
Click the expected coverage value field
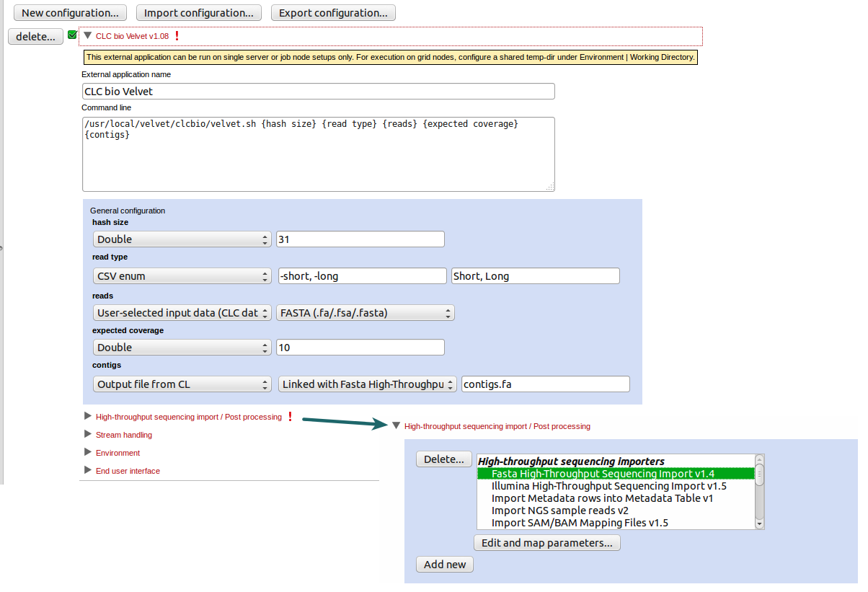(360, 347)
